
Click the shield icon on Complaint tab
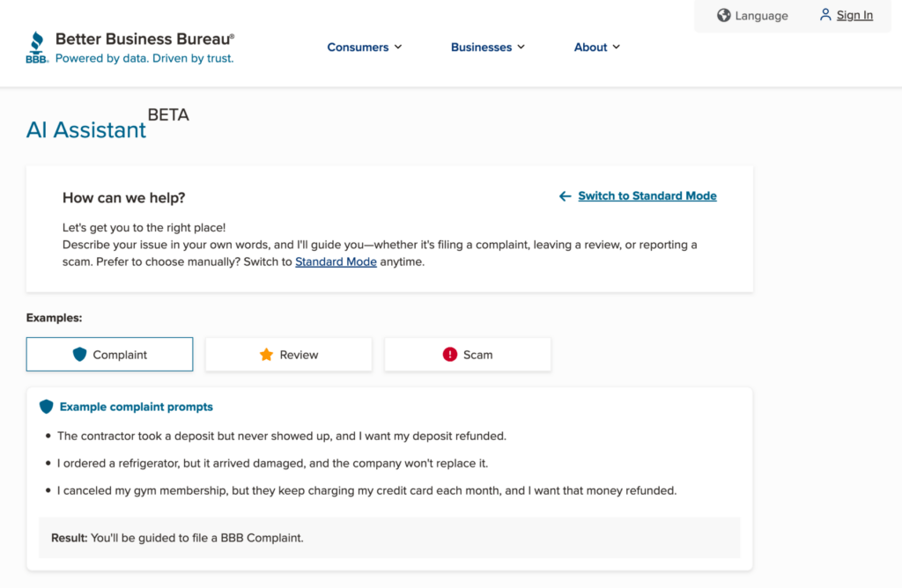coord(80,355)
